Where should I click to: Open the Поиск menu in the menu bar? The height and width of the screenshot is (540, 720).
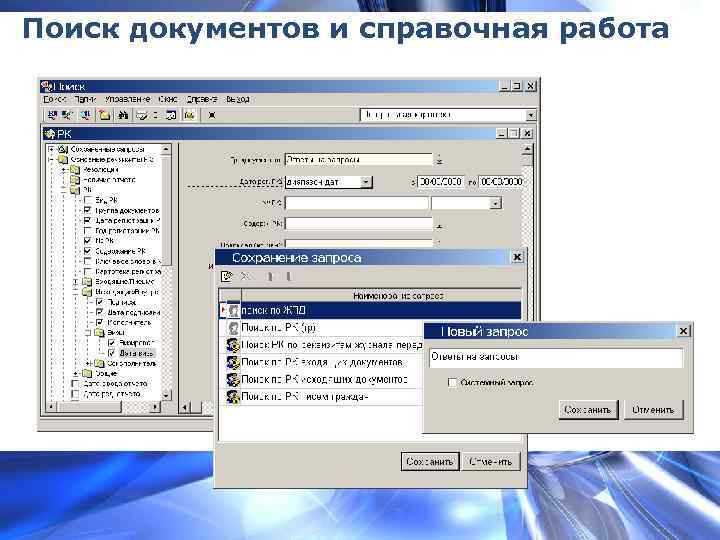(x=55, y=99)
